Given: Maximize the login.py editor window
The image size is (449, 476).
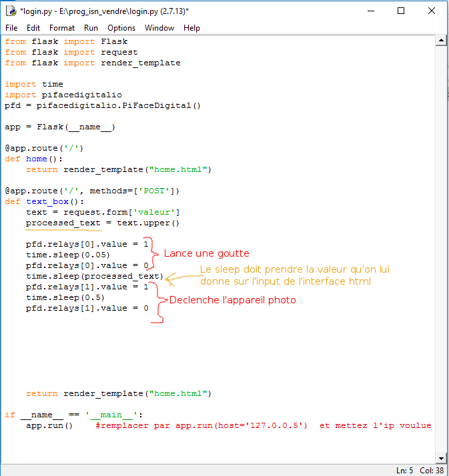Looking at the screenshot, I should [401, 11].
